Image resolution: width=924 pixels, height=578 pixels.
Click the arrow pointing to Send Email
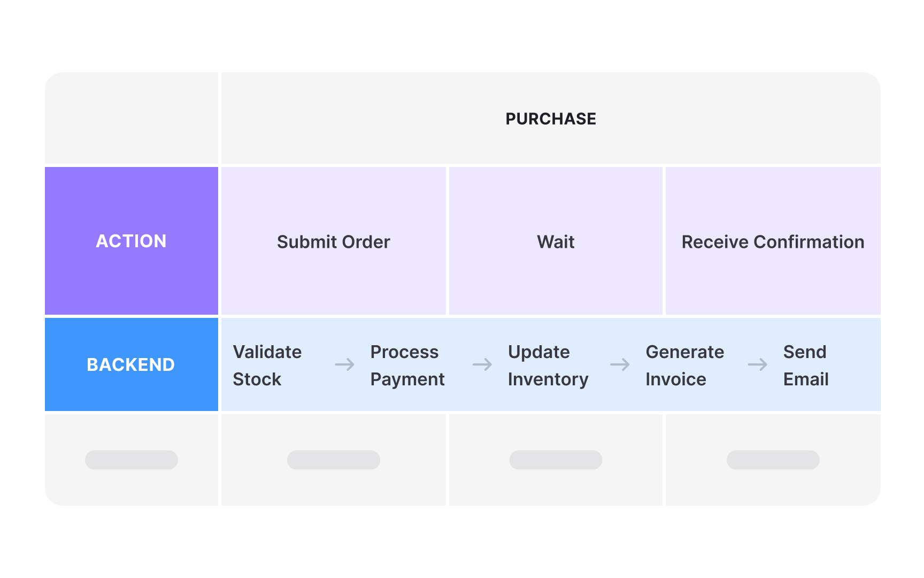(x=757, y=365)
